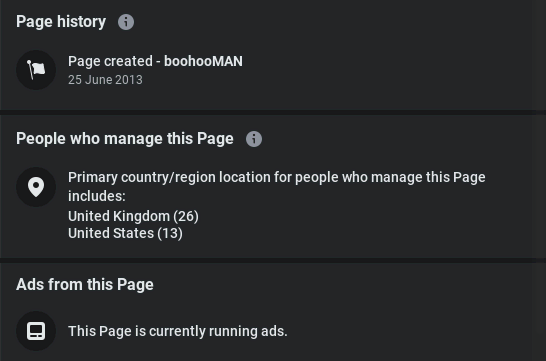
Task: Click the bold boohooMAN page name
Action: coord(203,61)
